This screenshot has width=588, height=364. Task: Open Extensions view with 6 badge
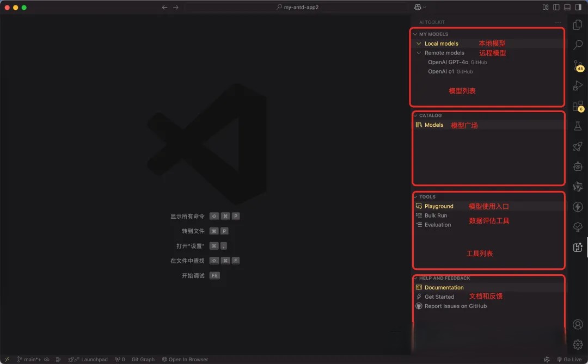click(x=578, y=106)
